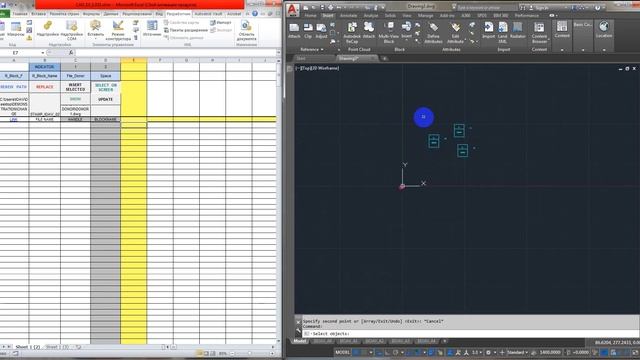Open the Location tool
Viewport: 640px width, 360px height.
(x=604, y=29)
